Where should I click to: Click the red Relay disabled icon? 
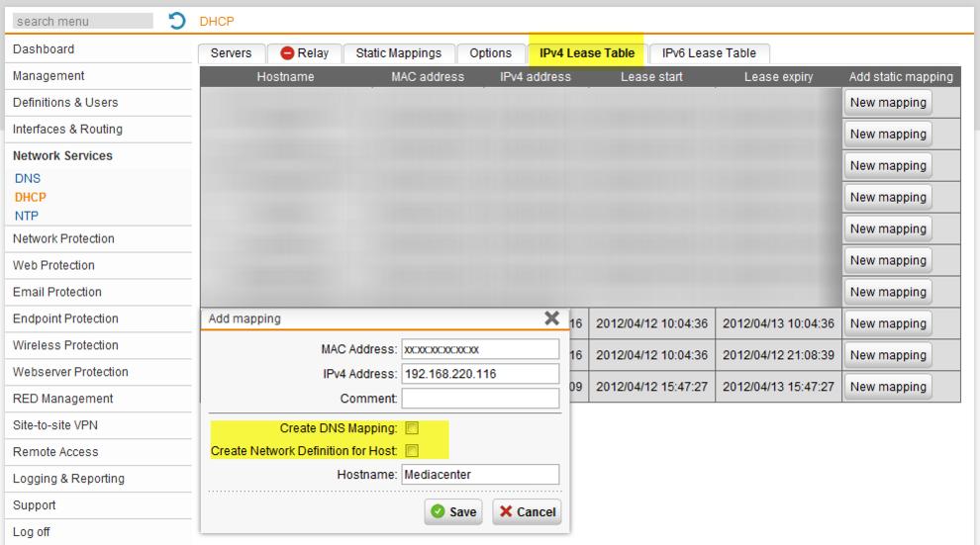coord(287,53)
